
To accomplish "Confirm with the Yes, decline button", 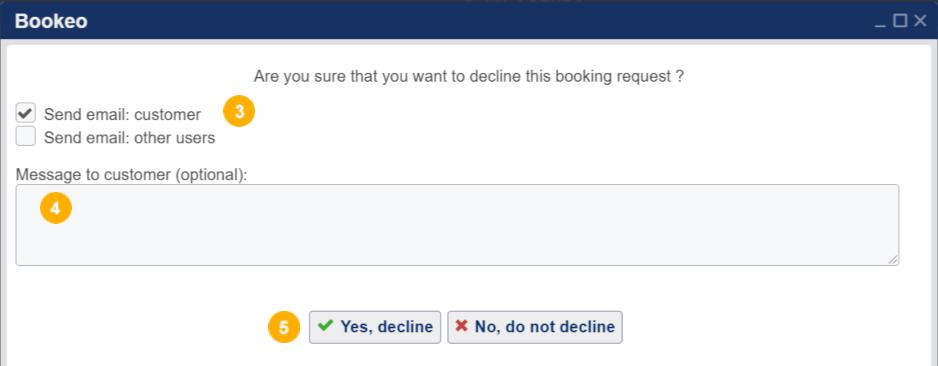I will (375, 327).
